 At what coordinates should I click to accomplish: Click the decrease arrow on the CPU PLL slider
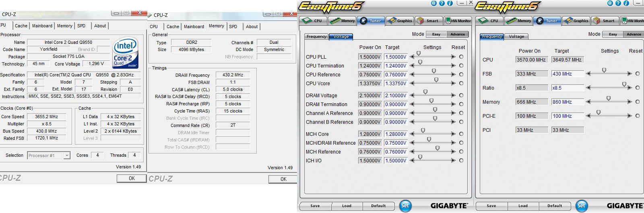coord(412,57)
